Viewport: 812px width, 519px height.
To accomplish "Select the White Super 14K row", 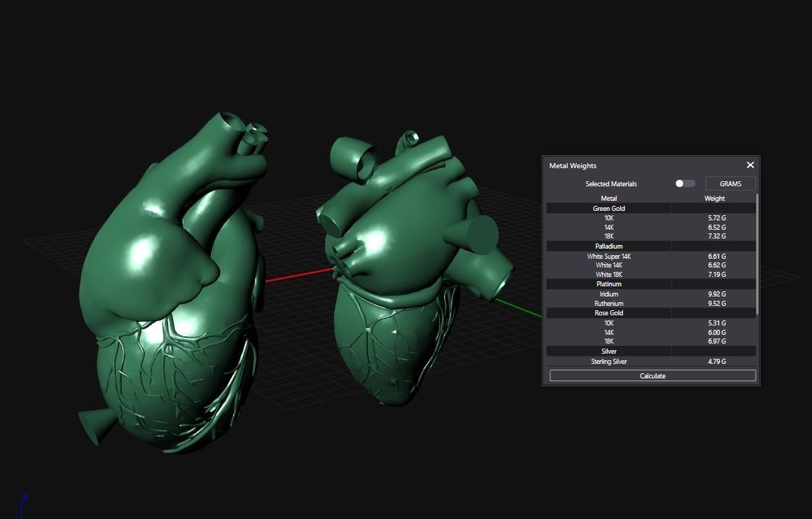I will pyautogui.click(x=651, y=257).
